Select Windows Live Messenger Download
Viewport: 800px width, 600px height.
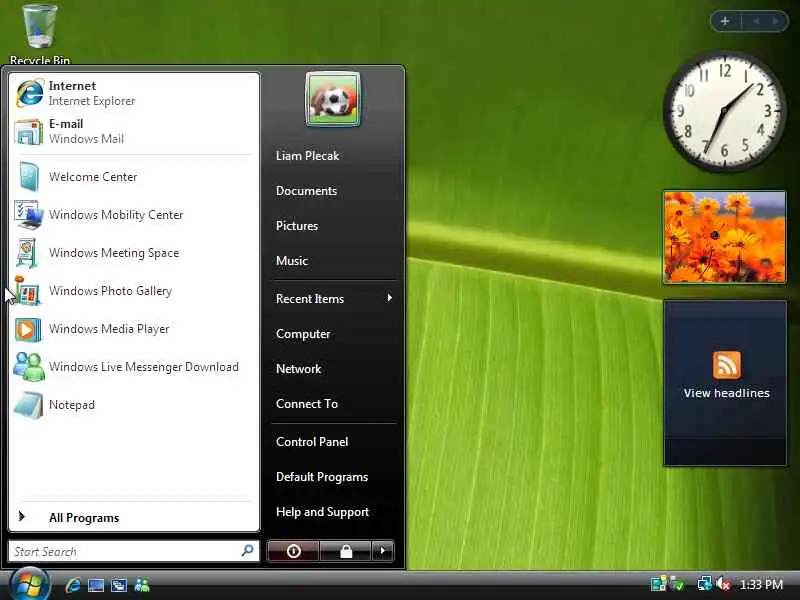pos(134,367)
